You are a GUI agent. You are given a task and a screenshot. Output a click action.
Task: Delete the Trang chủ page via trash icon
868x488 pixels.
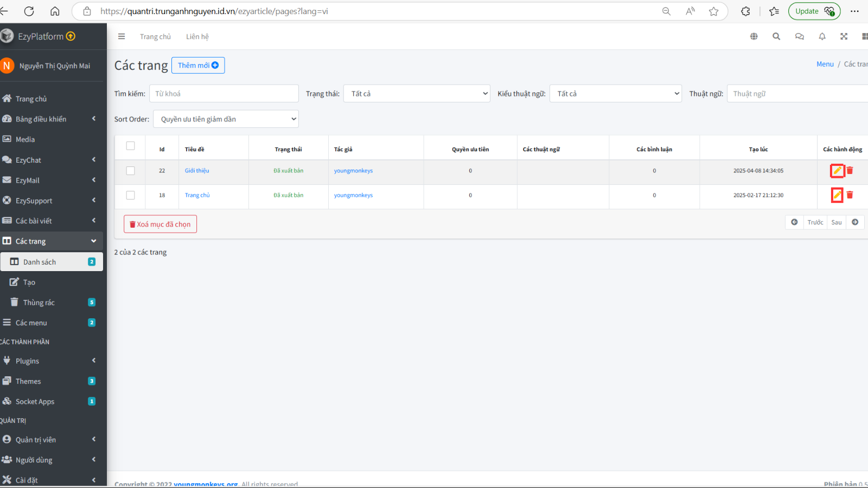click(850, 195)
